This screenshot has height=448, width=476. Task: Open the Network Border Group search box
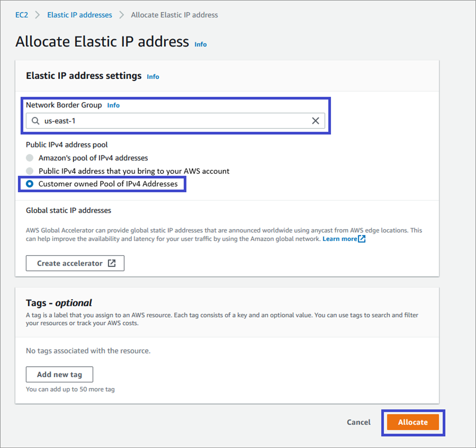[x=175, y=121]
